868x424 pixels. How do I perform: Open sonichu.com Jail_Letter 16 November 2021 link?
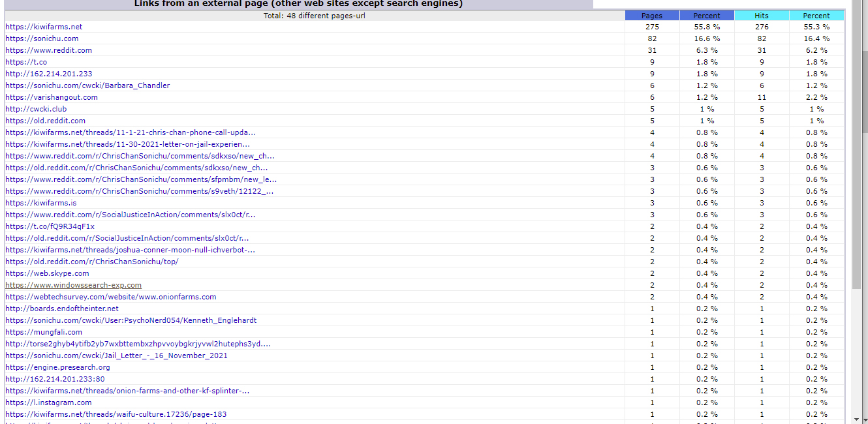click(x=116, y=356)
